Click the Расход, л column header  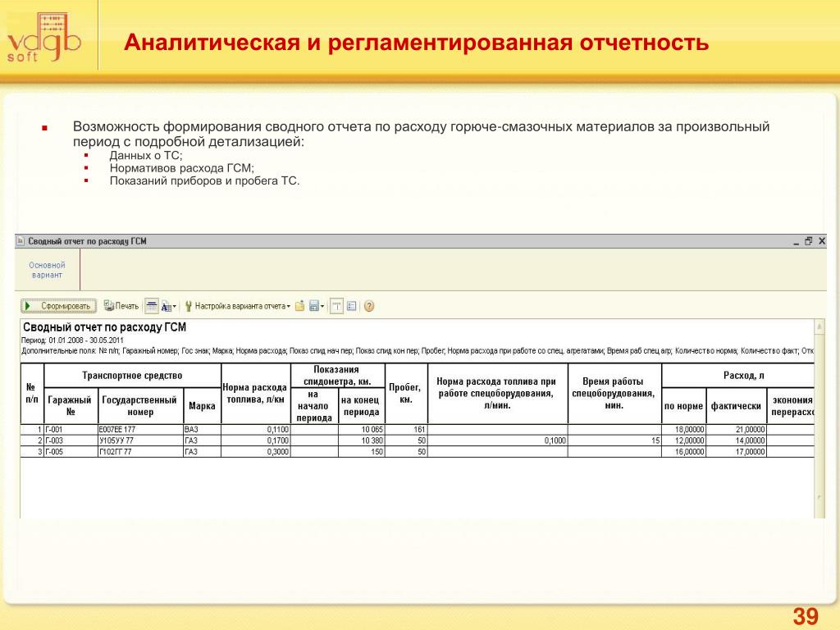click(738, 376)
